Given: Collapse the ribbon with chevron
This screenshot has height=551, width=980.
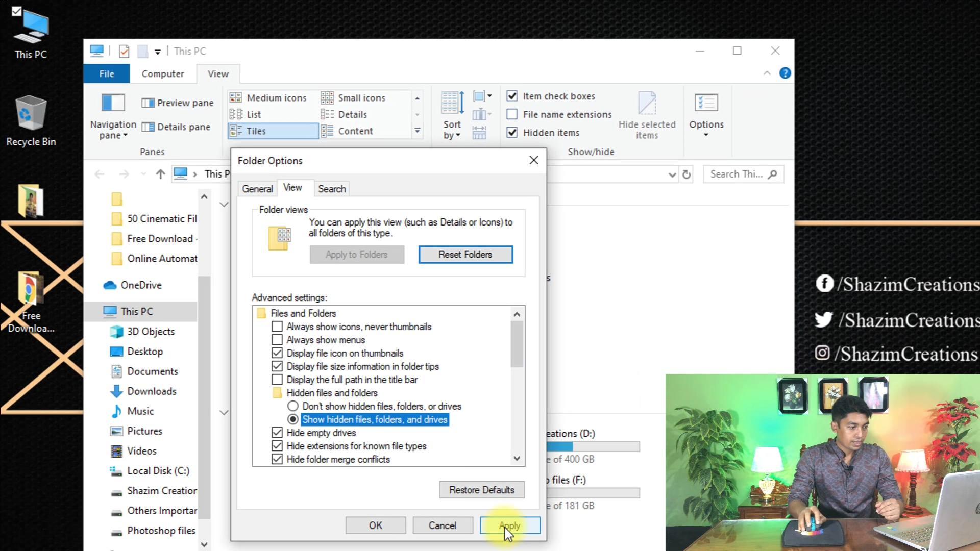Looking at the screenshot, I should 767,73.
